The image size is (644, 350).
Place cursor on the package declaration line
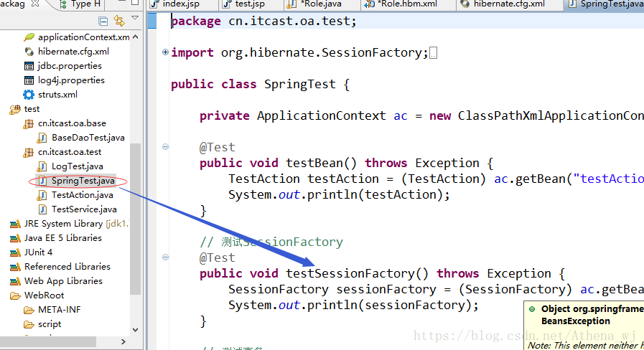pyautogui.click(x=263, y=21)
